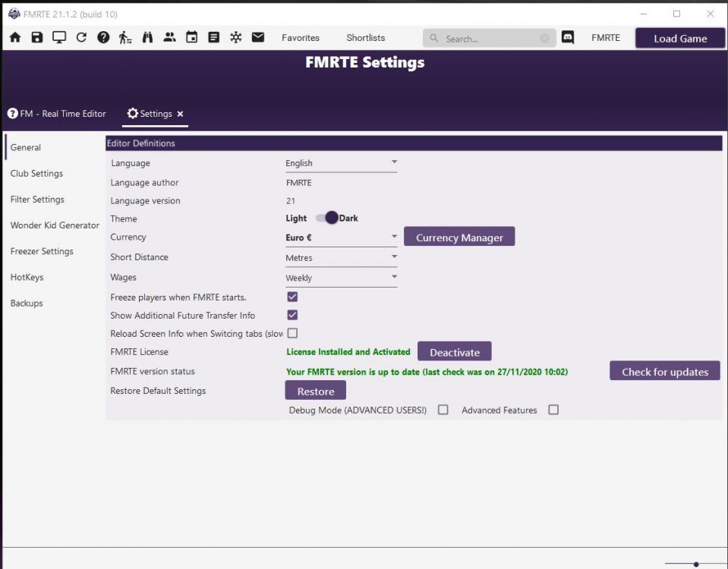The image size is (728, 569).
Task: Open the envelope mail icon
Action: click(258, 38)
